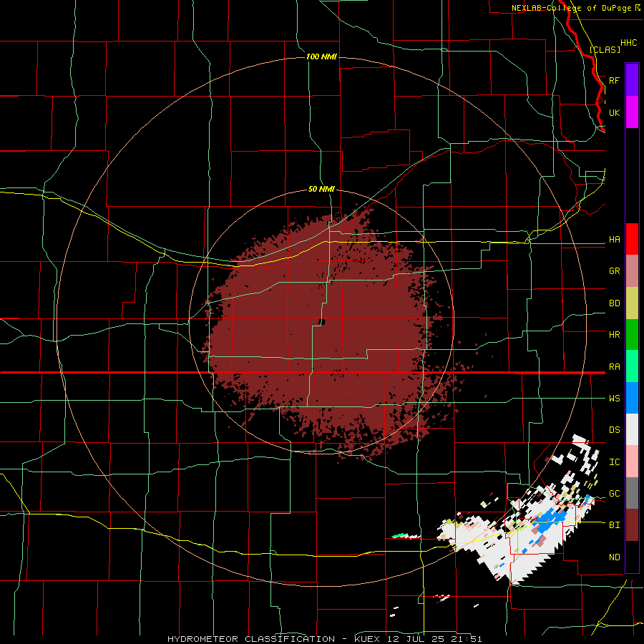Click the [CLAS] legend header
This screenshot has width=644, height=644.
[605, 49]
